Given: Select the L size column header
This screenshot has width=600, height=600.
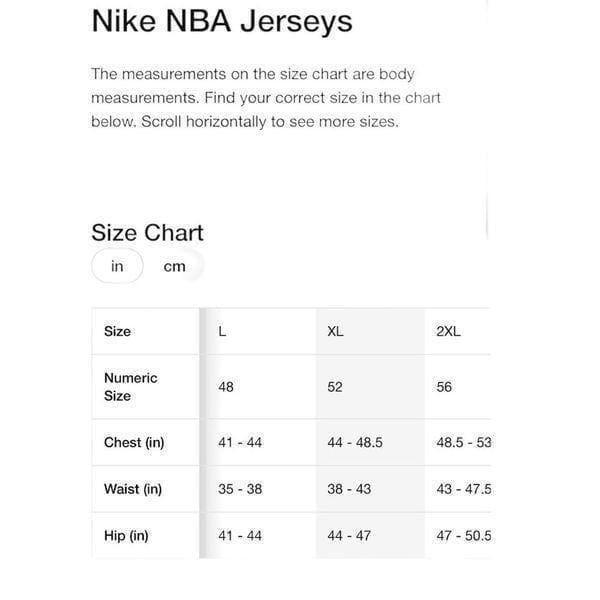Looking at the screenshot, I should pyautogui.click(x=222, y=331).
